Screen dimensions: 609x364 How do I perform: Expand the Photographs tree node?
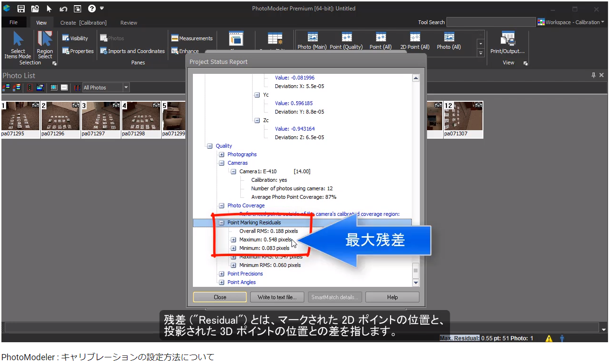click(222, 154)
